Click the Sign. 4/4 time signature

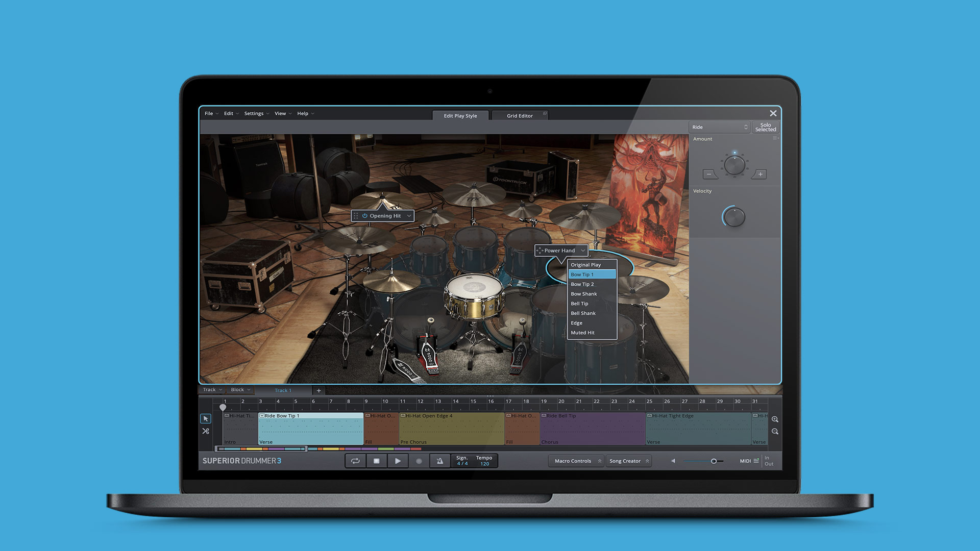pos(462,461)
